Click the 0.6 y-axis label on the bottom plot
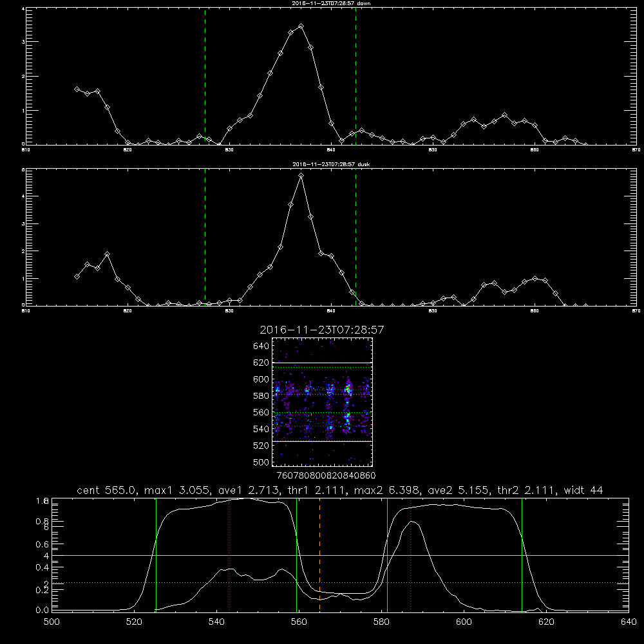 coord(43,544)
